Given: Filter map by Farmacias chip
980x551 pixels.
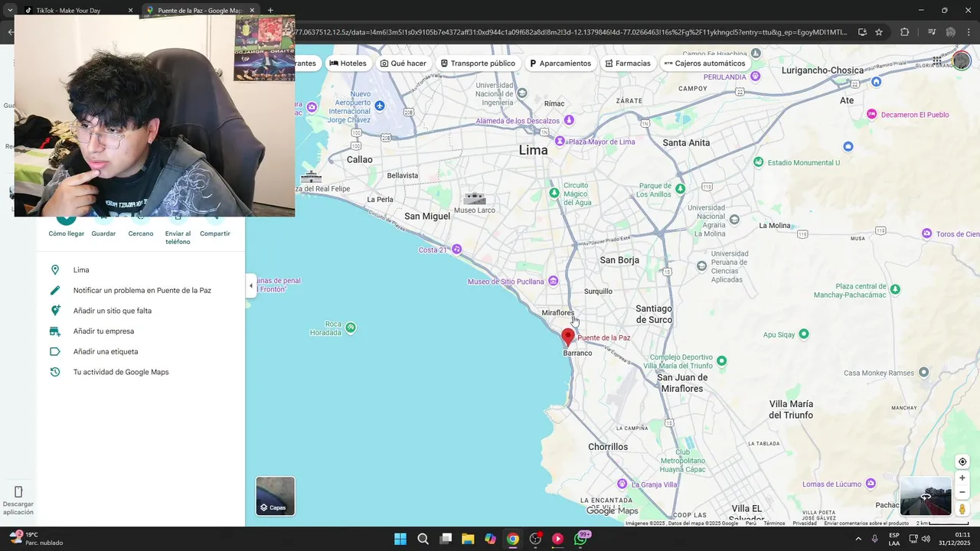Looking at the screenshot, I should pos(628,64).
